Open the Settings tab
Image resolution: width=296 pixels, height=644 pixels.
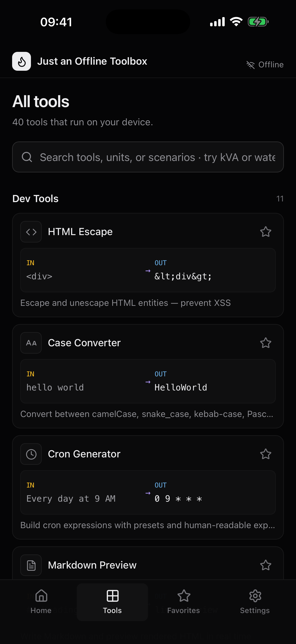click(x=255, y=602)
